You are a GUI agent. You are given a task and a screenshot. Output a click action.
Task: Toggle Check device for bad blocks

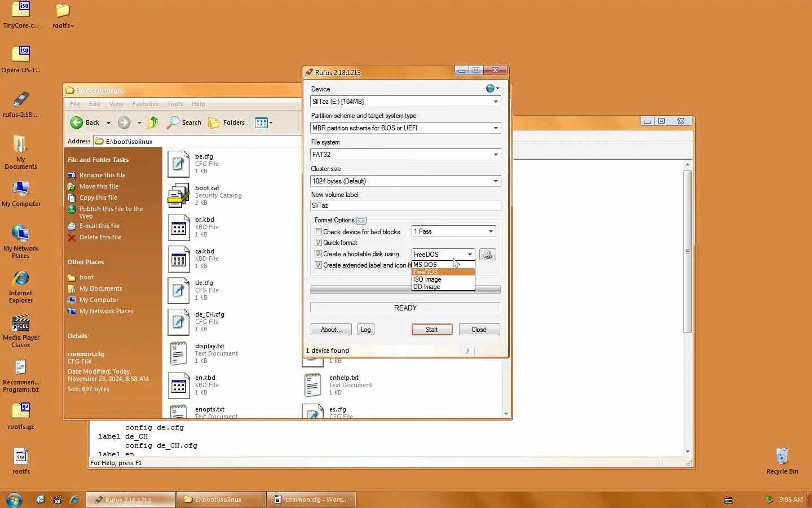point(318,231)
